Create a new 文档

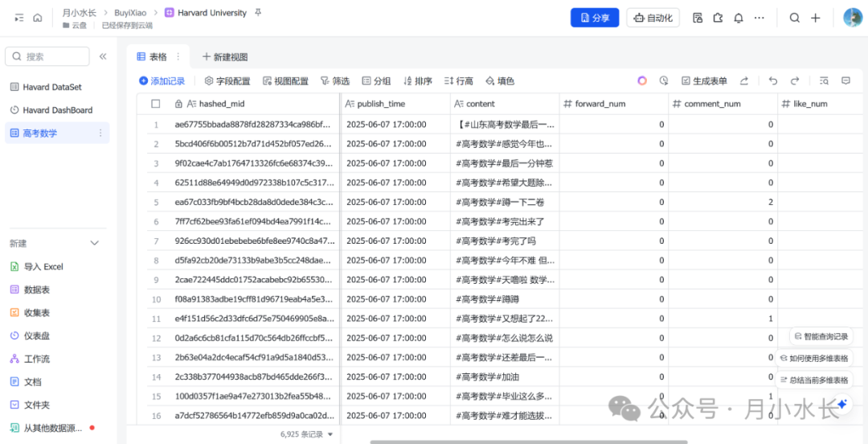(26, 382)
